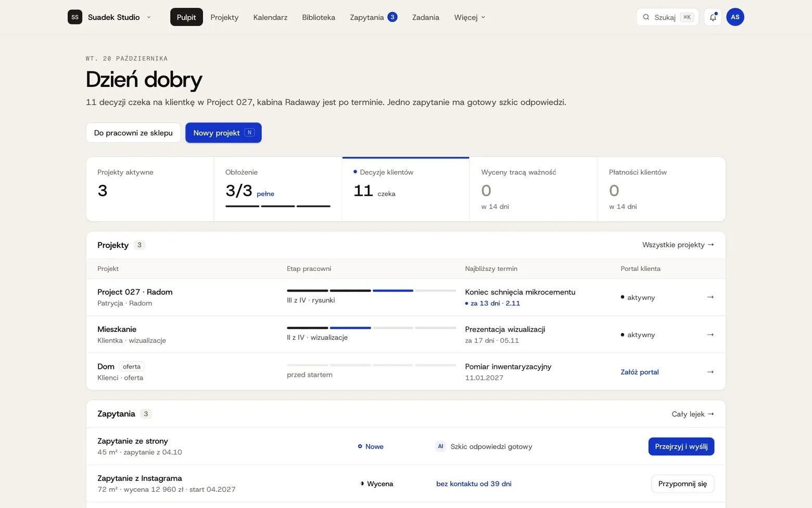Select the Płatności klientów card

coord(662,189)
